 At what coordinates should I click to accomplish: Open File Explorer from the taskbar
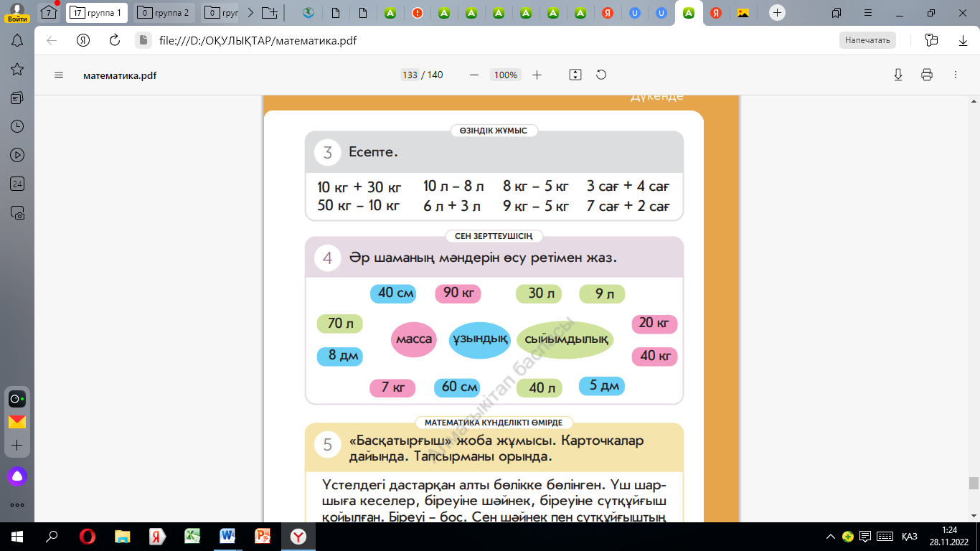tap(123, 536)
